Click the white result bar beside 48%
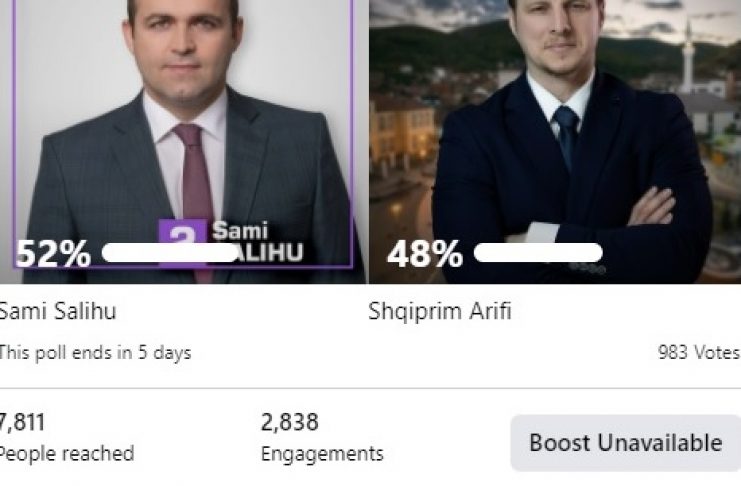741x486 pixels. [x=538, y=253]
